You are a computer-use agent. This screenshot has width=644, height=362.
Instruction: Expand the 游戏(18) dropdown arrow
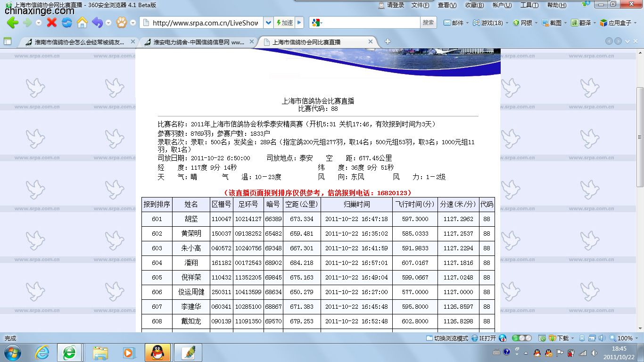pos(506,23)
